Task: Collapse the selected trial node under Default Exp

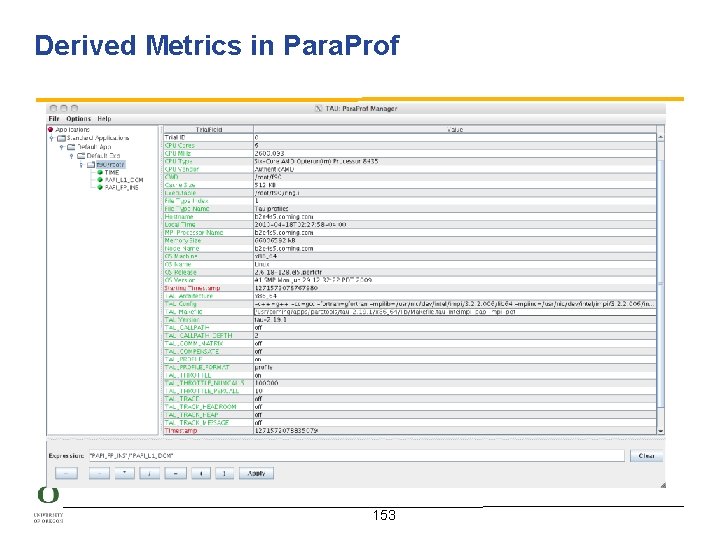Action: tap(81, 164)
